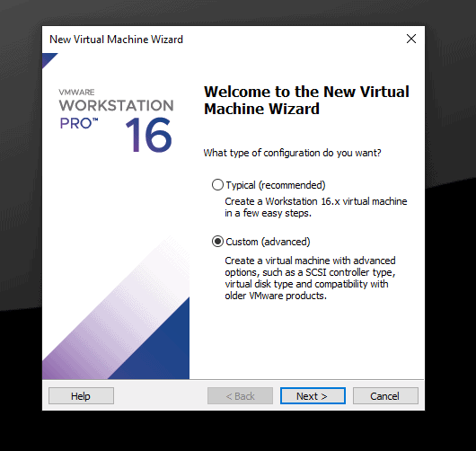Screen dimensions: 476x451
Task: Click the VMware Workstation Pro 16 logo
Action: click(116, 120)
